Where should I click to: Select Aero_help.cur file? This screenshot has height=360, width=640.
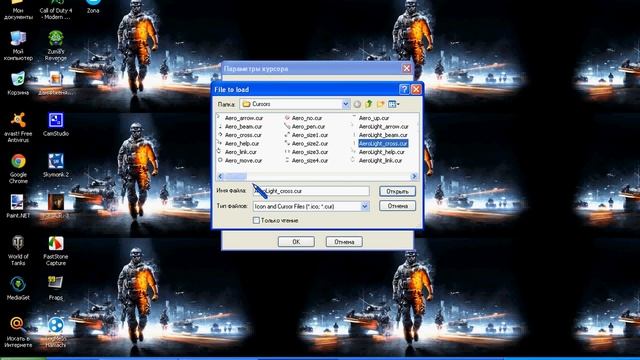point(242,144)
